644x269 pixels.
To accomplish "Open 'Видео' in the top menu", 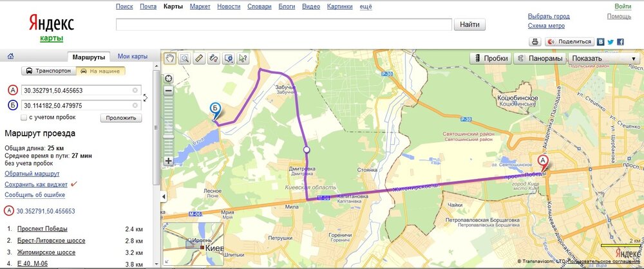I will [311, 6].
